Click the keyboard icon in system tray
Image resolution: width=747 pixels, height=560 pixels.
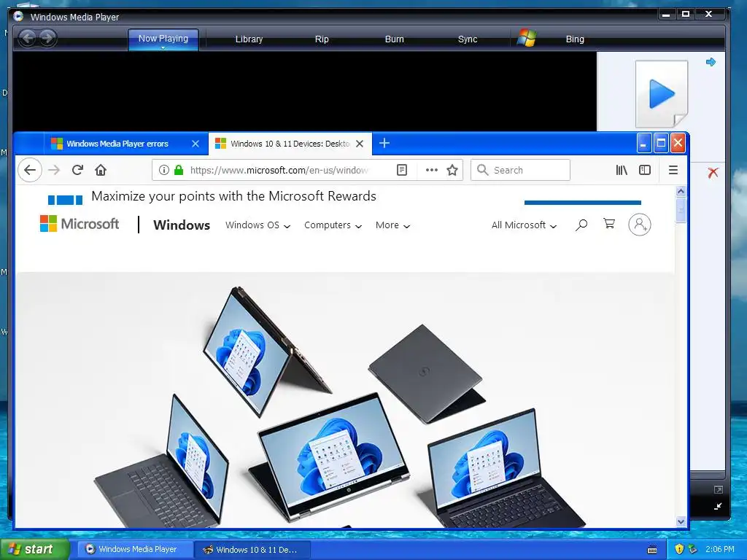coord(653,550)
